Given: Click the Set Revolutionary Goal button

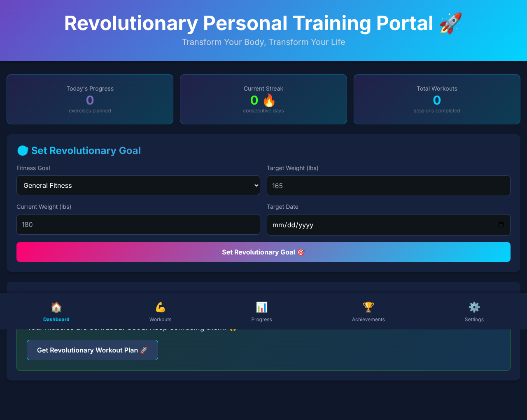Looking at the screenshot, I should [263, 252].
